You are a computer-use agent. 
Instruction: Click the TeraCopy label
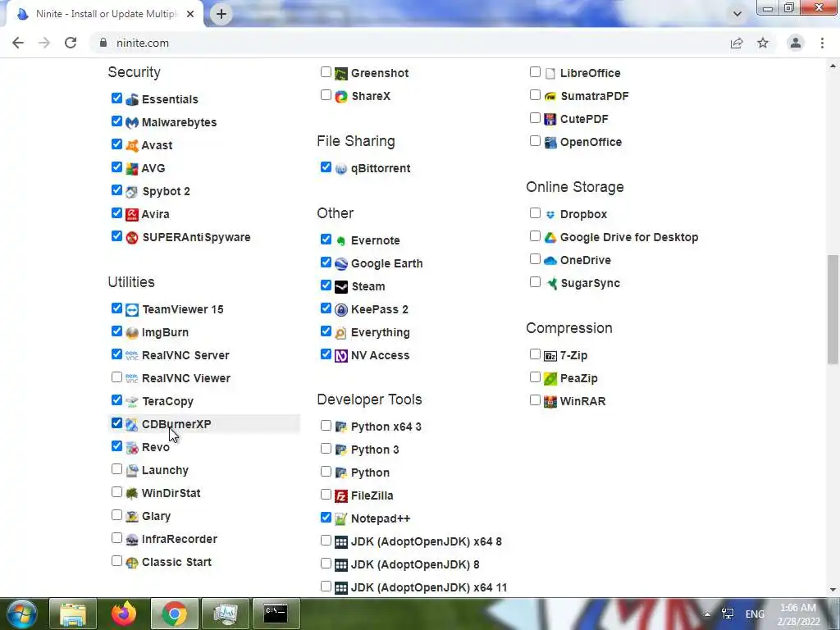[x=167, y=401]
